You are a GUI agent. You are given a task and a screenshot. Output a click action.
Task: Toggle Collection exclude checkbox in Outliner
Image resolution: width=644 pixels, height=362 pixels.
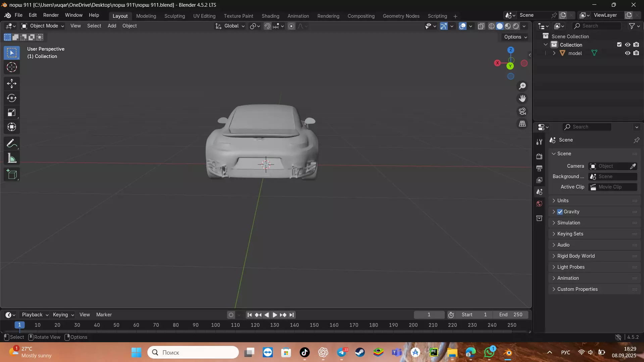click(619, 45)
